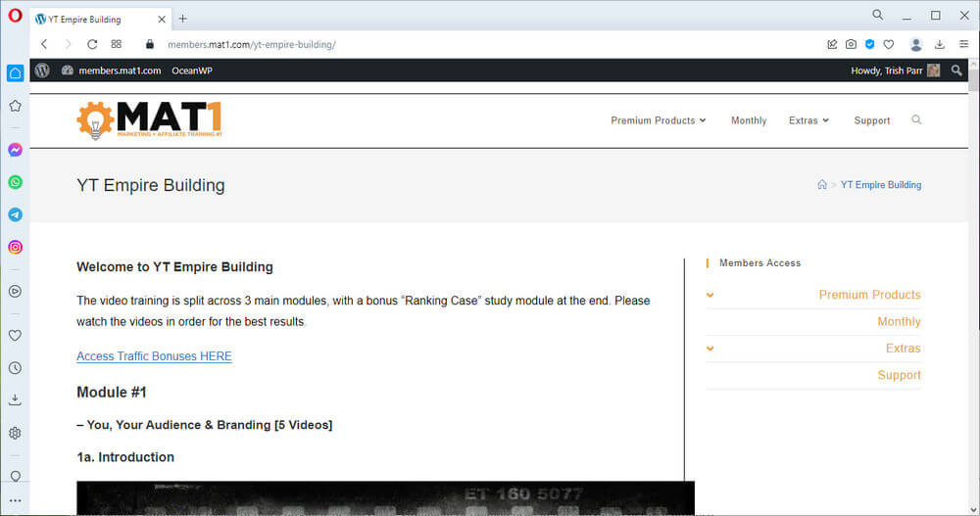Expand Premium Products header dropdown
This screenshot has width=980, height=516.
(659, 120)
